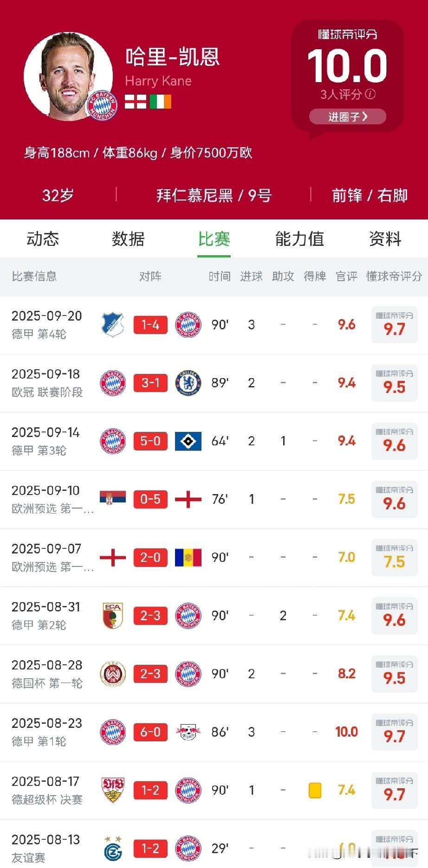Switch to the 动态 tab

[43, 239]
